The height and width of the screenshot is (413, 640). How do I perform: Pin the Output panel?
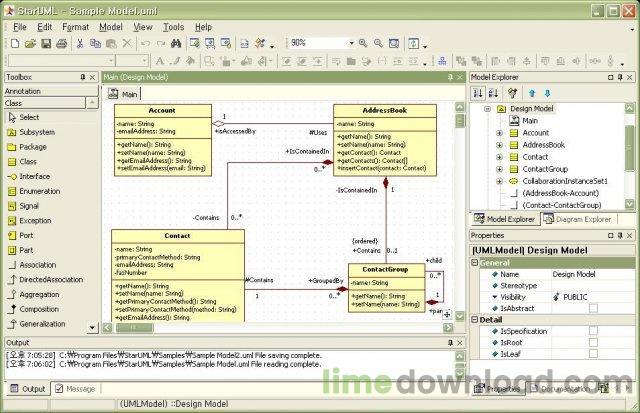(451, 343)
